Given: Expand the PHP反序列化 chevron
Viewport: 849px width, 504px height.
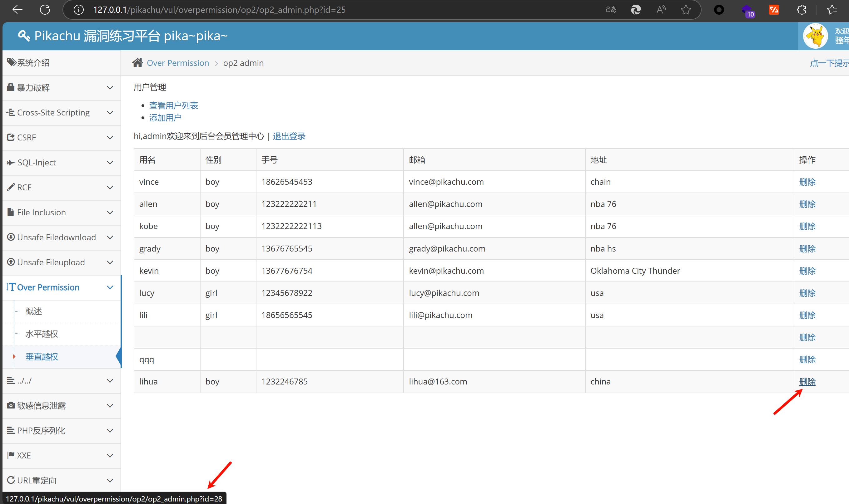Looking at the screenshot, I should [x=110, y=430].
